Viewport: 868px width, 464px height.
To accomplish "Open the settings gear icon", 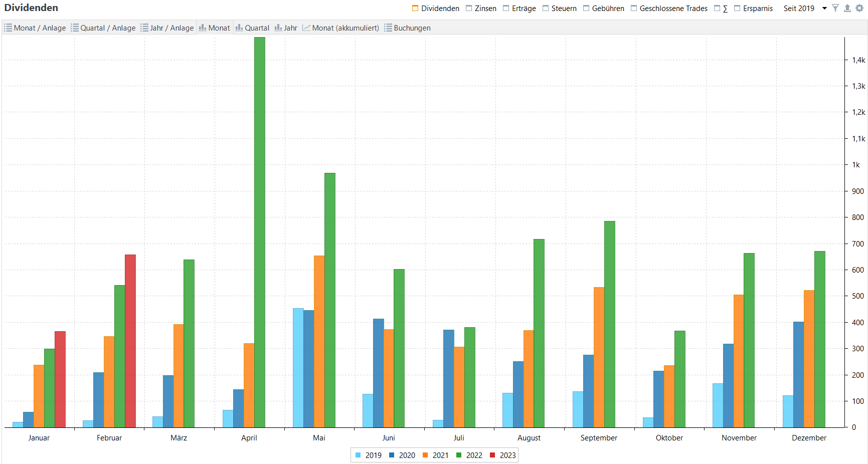I will [859, 8].
